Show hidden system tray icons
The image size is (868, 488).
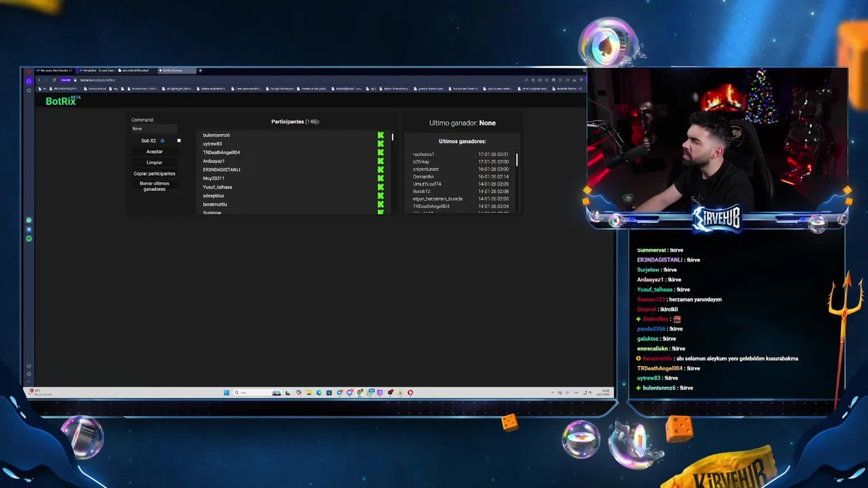(552, 392)
